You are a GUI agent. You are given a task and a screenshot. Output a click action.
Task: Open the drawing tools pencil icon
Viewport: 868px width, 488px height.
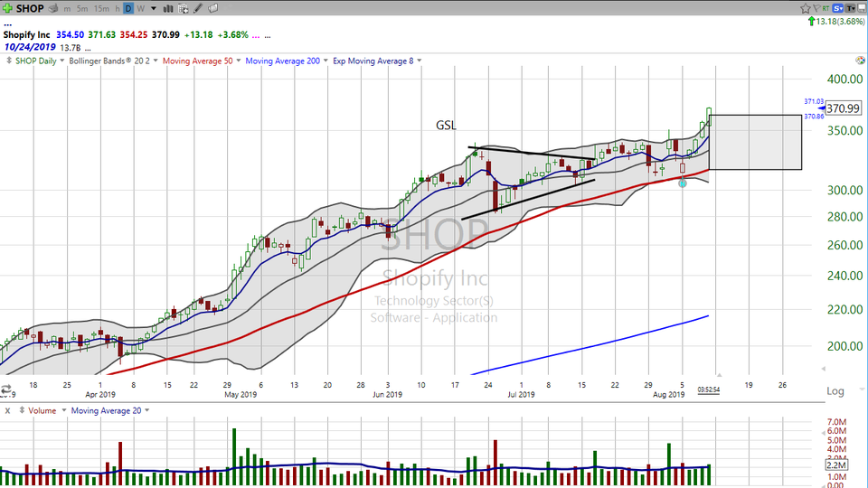196,8
